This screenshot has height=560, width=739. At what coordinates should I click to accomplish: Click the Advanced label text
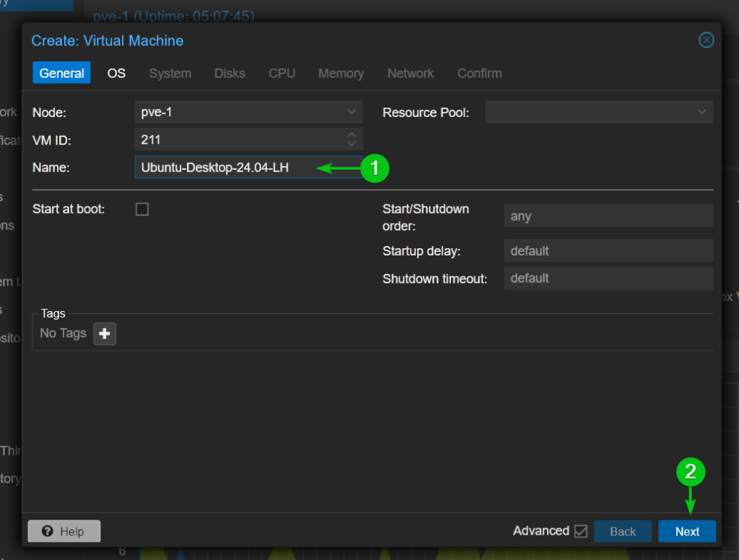point(541,531)
